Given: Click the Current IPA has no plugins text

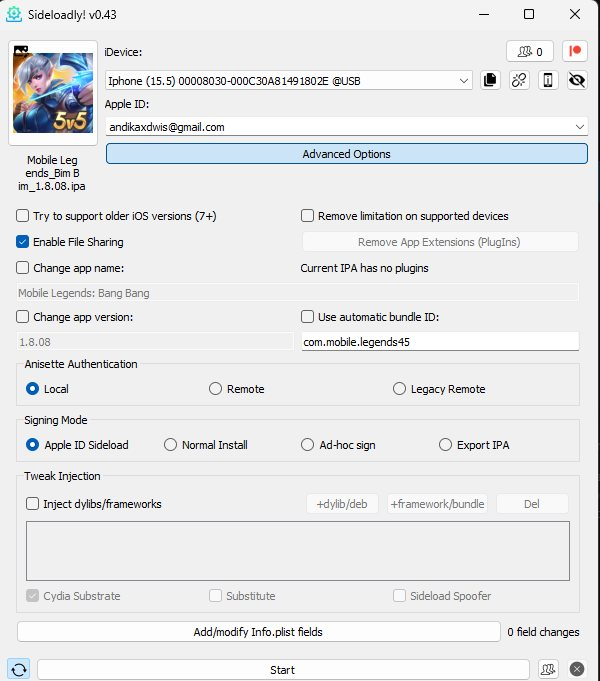Looking at the screenshot, I should pyautogui.click(x=364, y=268).
